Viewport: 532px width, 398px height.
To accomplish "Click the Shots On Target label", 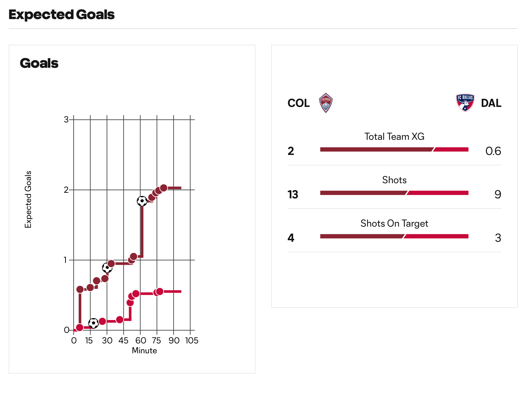I will [394, 224].
